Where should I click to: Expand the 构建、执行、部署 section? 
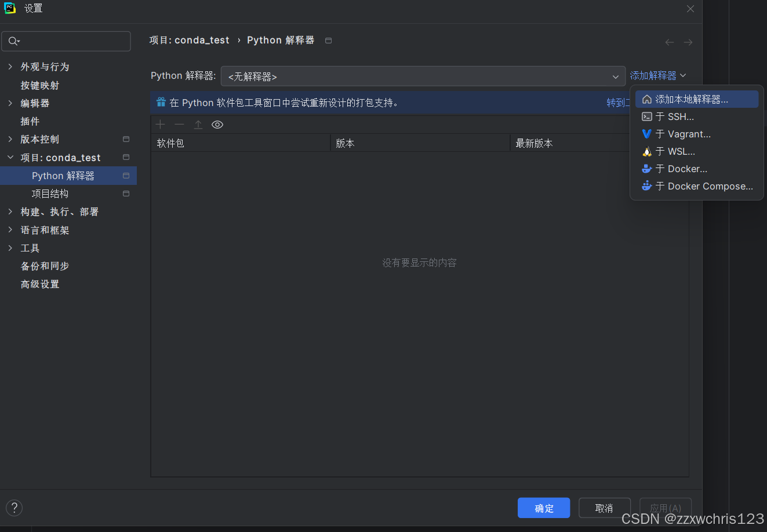10,212
